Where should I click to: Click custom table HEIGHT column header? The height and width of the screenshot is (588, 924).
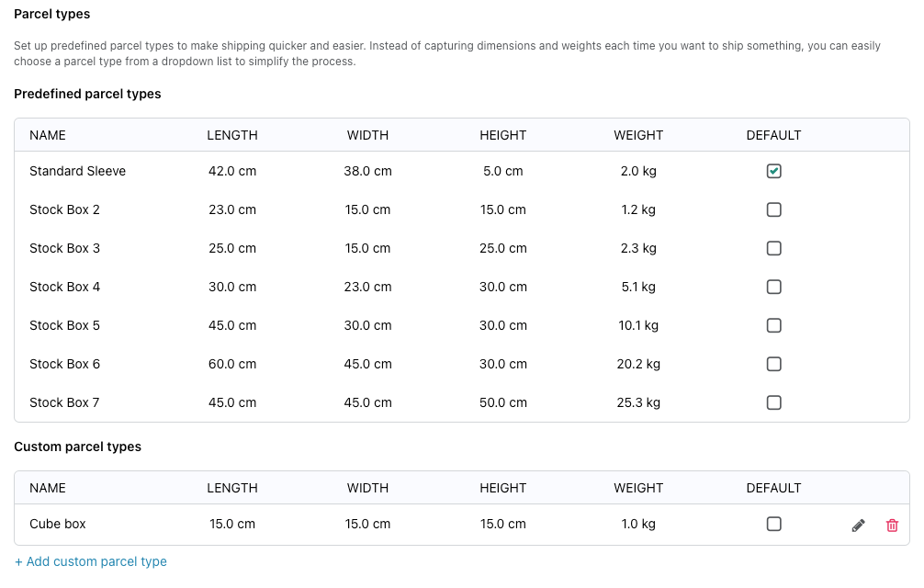[x=502, y=488]
